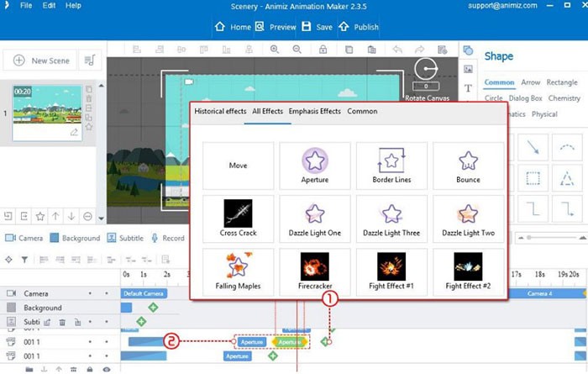Click the New Scene button
Image resolution: width=588 pixels, height=374 pixels.
(40, 61)
